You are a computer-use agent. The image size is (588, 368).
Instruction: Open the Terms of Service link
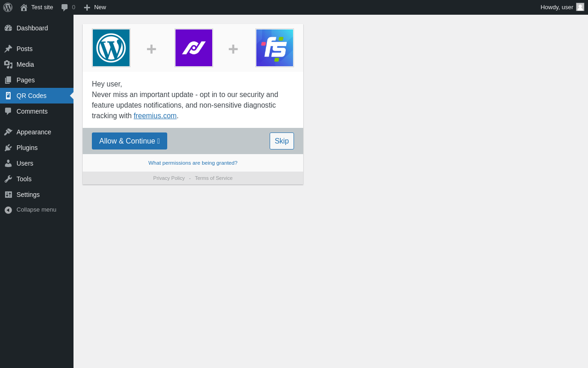214,178
